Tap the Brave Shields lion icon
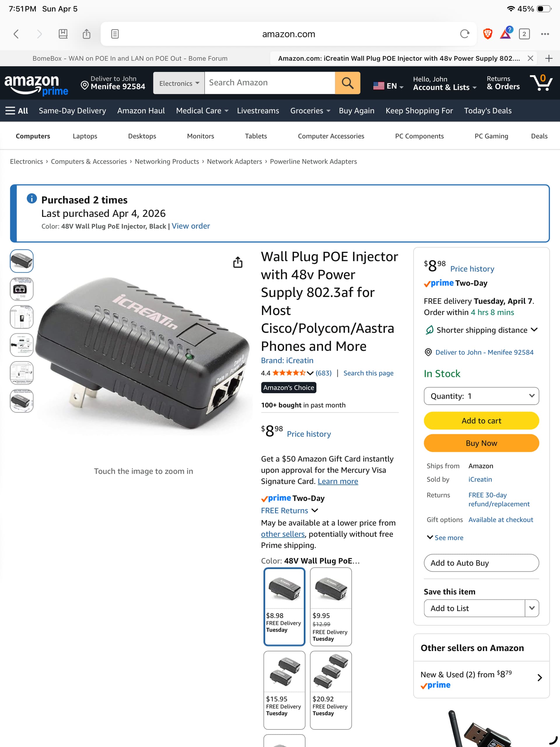This screenshot has width=560, height=747. click(487, 34)
